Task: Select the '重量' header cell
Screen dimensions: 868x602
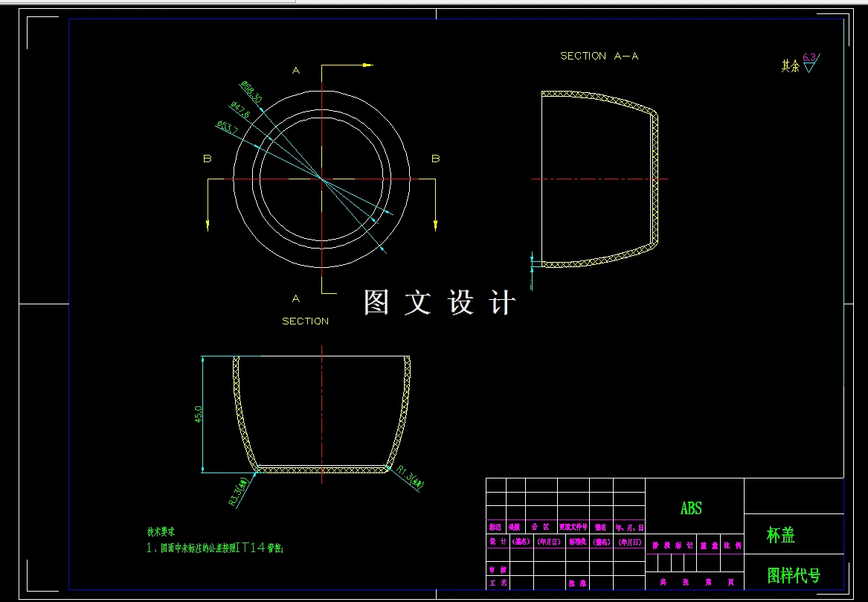Action: (709, 545)
